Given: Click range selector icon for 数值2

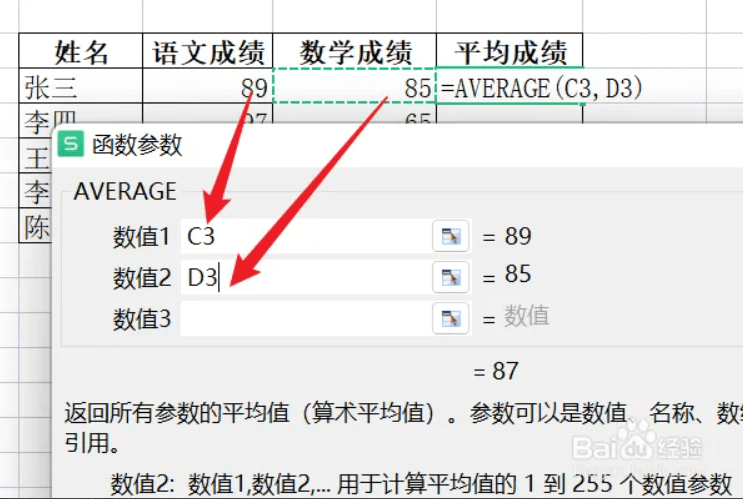Looking at the screenshot, I should [x=451, y=277].
